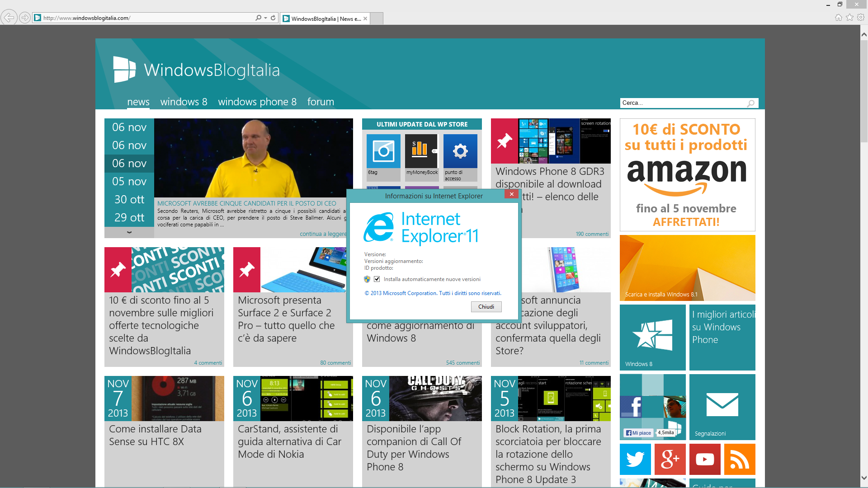868x488 pixels.
Task: Open the 11 commenti link
Action: [x=594, y=363]
